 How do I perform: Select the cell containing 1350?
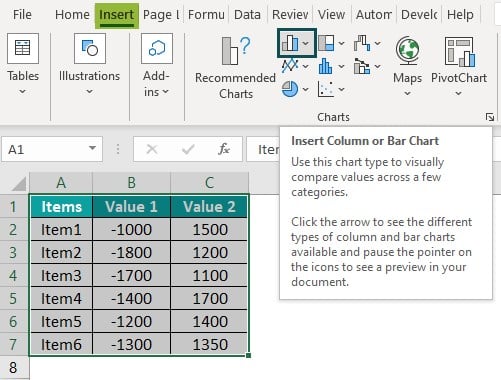coord(209,345)
